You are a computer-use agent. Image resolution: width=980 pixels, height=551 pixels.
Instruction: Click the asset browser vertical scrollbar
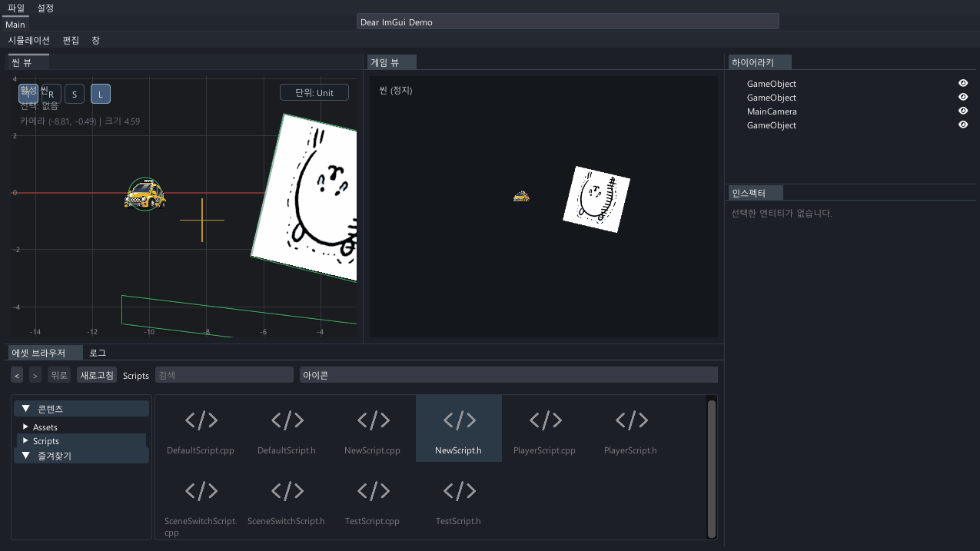pos(712,467)
